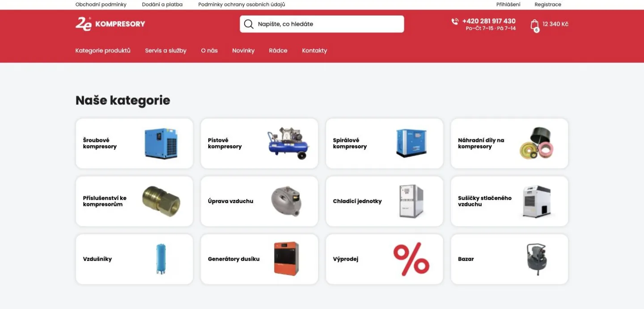Open Podmínky ochrany osobních údajů link

(x=241, y=4)
